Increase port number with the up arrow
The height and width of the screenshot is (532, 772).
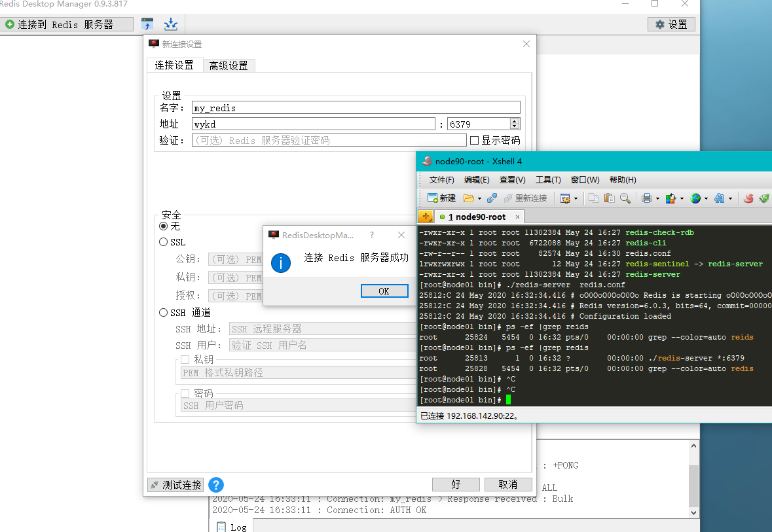click(515, 121)
